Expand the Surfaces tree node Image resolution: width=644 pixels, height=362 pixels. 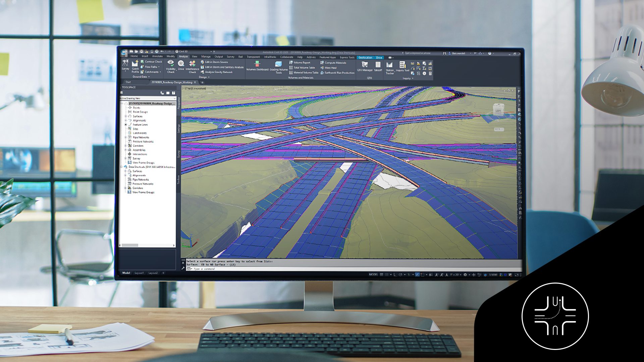pyautogui.click(x=126, y=116)
